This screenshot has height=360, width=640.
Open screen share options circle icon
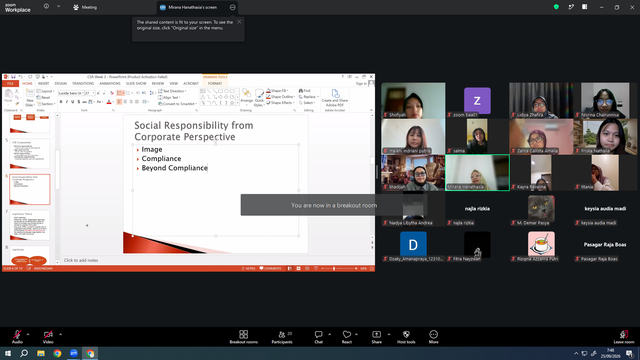(x=233, y=7)
